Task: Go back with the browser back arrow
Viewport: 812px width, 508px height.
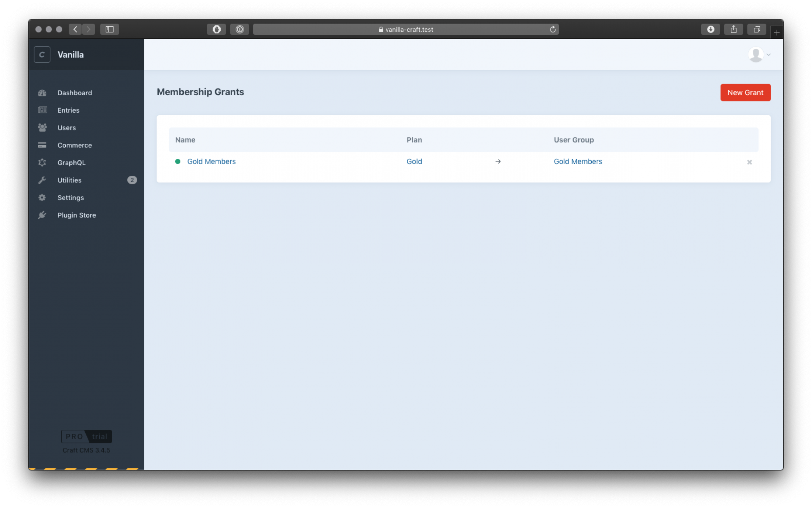Action: (75, 30)
